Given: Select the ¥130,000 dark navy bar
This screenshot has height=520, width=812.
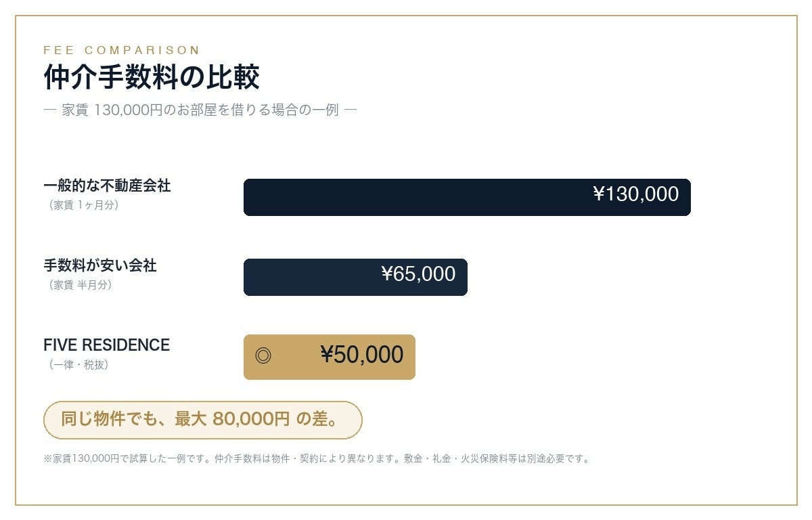Looking at the screenshot, I should (467, 197).
